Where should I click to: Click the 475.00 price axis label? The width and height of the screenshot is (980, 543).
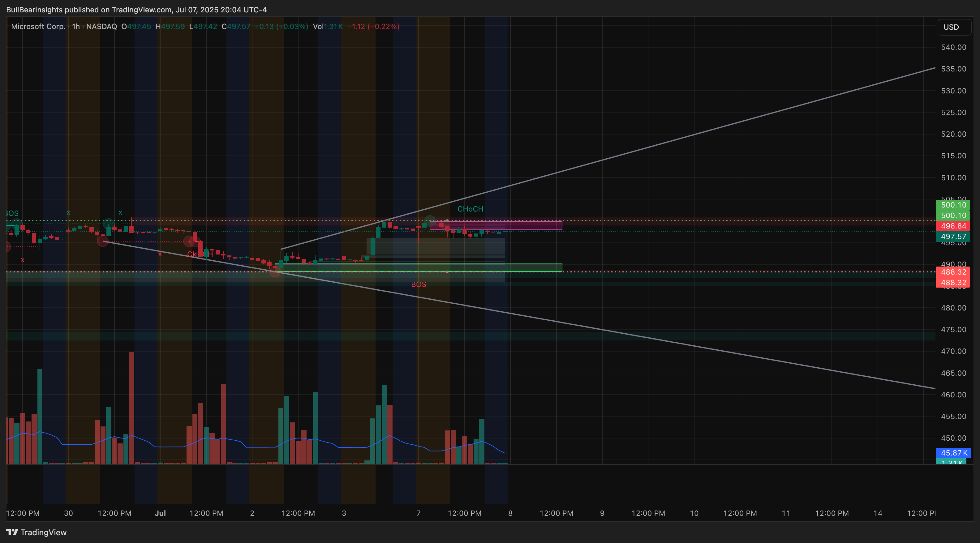pyautogui.click(x=953, y=329)
